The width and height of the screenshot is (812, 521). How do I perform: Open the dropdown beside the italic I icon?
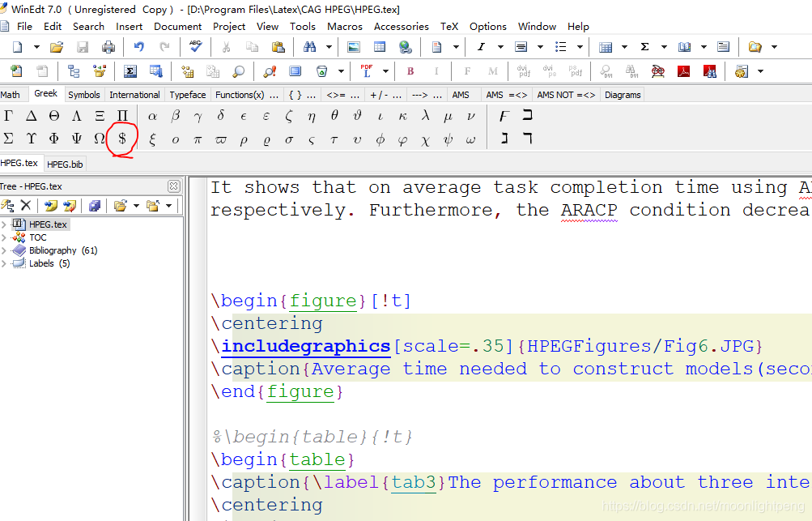(x=500, y=47)
